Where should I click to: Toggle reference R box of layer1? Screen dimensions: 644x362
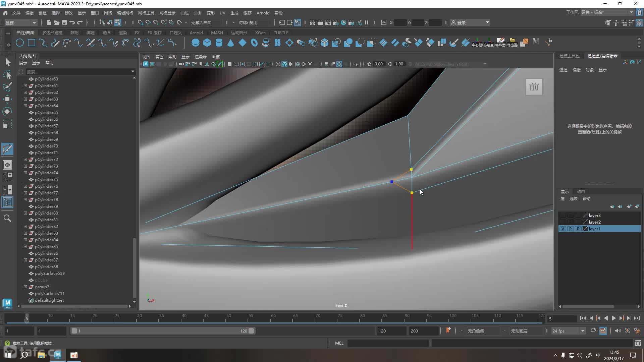pos(578,229)
